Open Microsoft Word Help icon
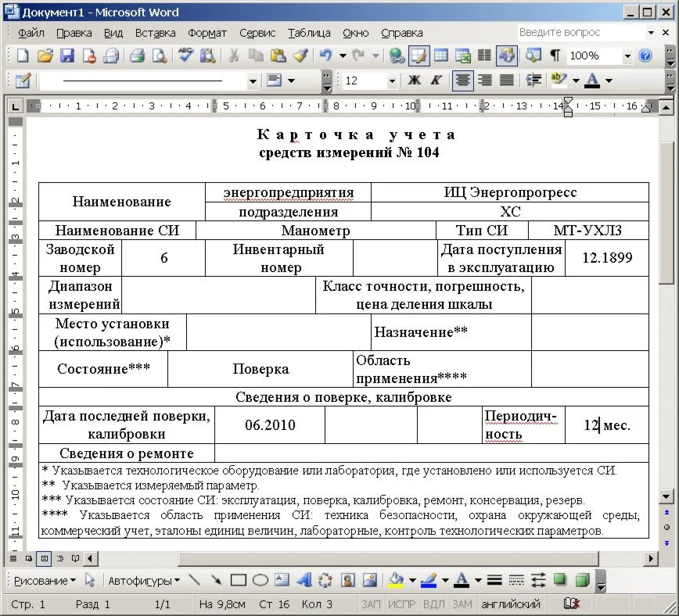 pyautogui.click(x=645, y=56)
